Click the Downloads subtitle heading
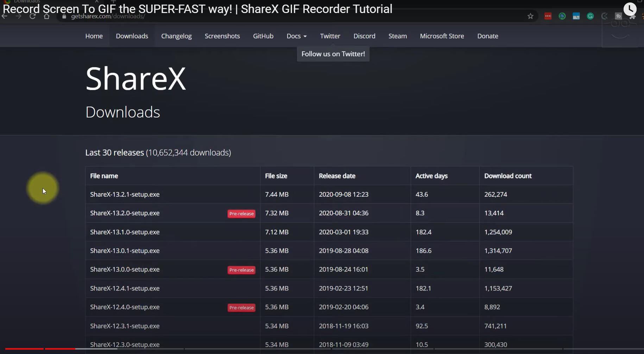 pyautogui.click(x=123, y=112)
